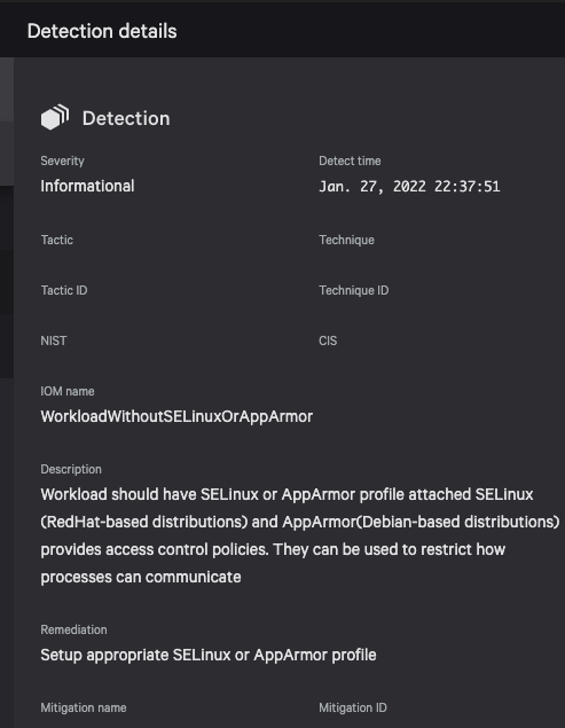Click the Technique field label

point(346,240)
